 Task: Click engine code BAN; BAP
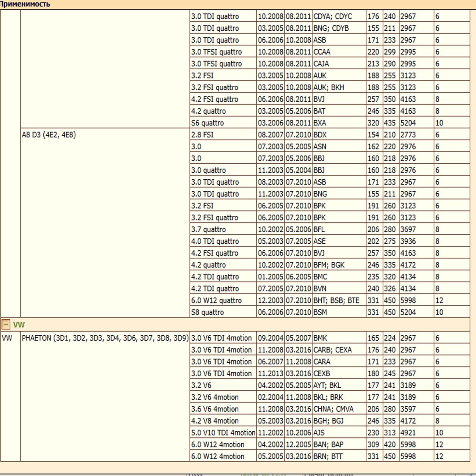point(328,444)
